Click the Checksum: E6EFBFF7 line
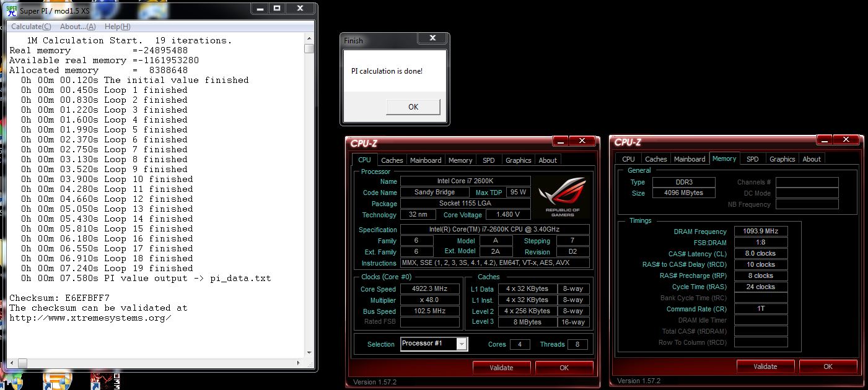This screenshot has height=390, width=868. [59, 298]
